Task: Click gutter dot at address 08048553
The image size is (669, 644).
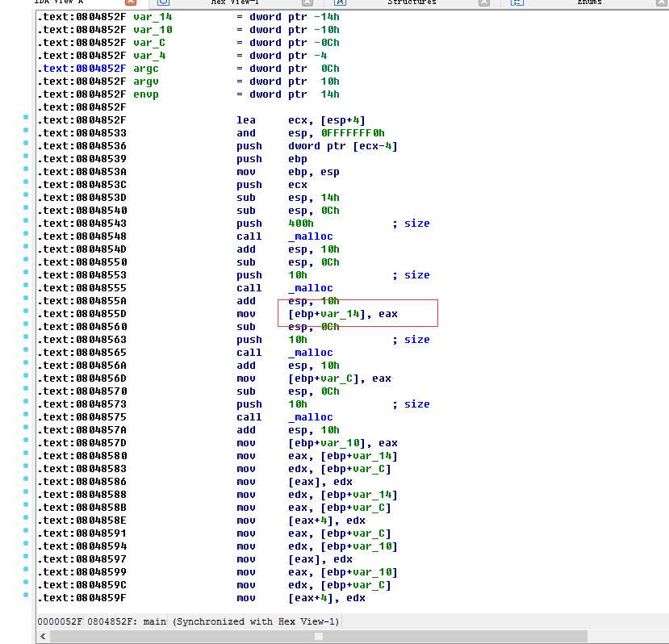Action: click(26, 272)
